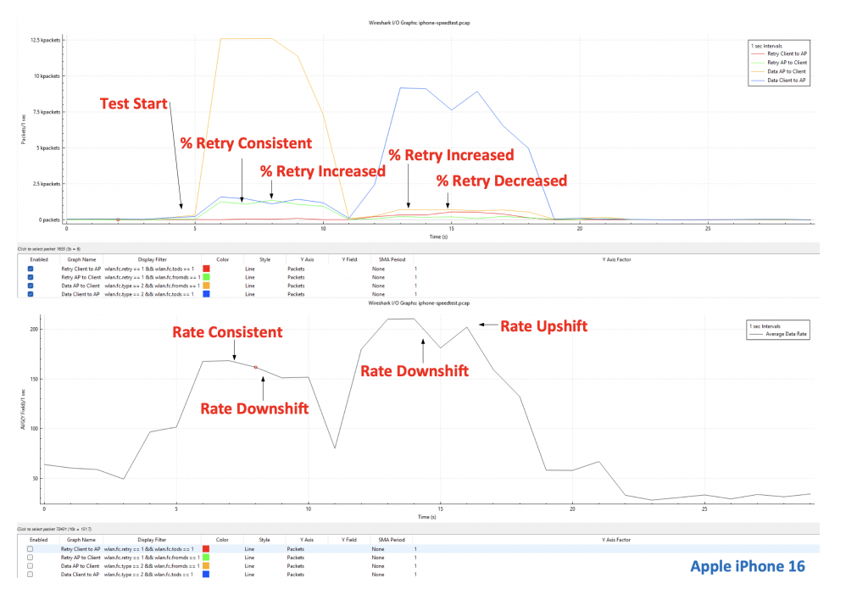Click red marker on upper graph baseline
Image resolution: width=868 pixels, height=589 pixels.
click(118, 219)
